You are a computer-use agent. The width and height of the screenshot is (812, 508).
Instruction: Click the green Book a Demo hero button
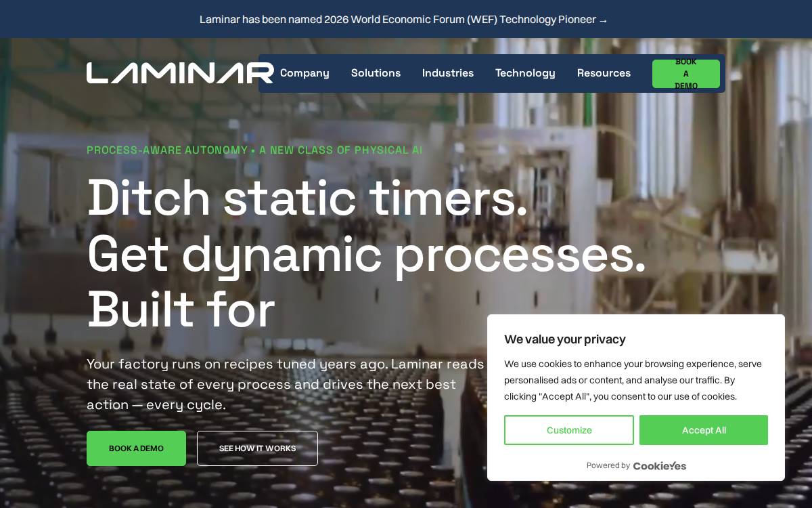(136, 448)
